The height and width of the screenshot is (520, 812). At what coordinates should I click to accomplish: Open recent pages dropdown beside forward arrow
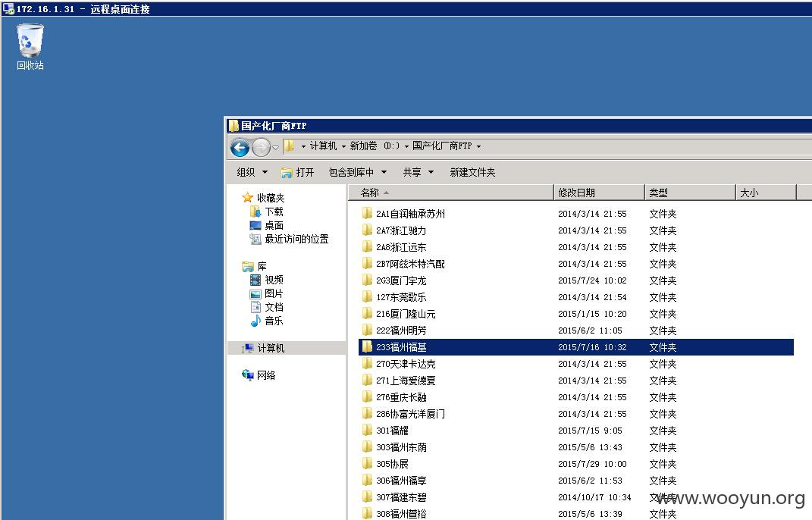coord(276,148)
